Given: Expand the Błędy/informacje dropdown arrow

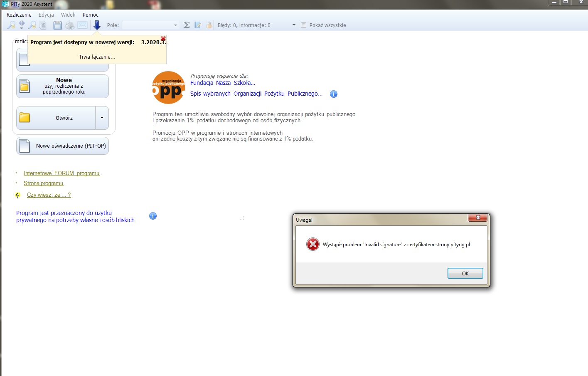Looking at the screenshot, I should (294, 25).
